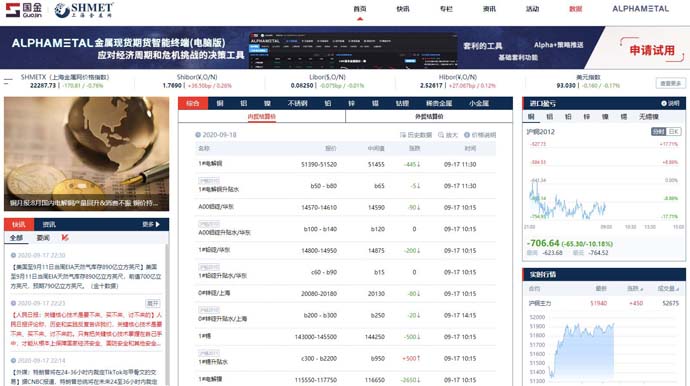Click 1#电解铜 row name
690x386 pixels.
click(210, 164)
